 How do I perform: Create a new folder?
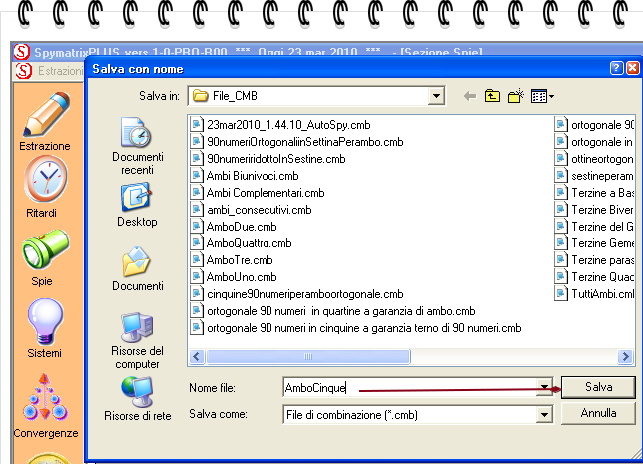pyautogui.click(x=515, y=96)
